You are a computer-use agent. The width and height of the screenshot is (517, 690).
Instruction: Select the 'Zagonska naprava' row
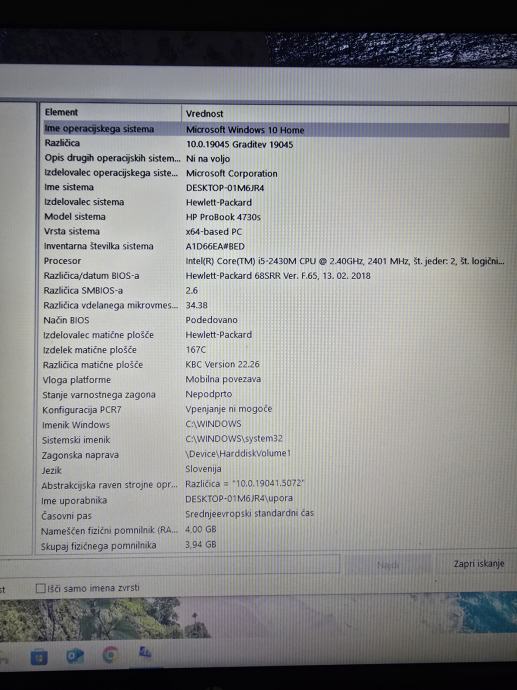275,454
